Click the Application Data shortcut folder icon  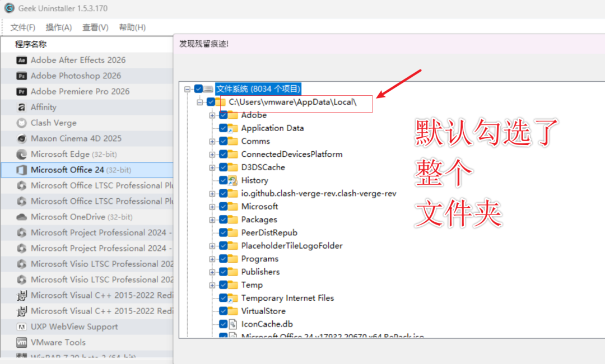point(232,128)
